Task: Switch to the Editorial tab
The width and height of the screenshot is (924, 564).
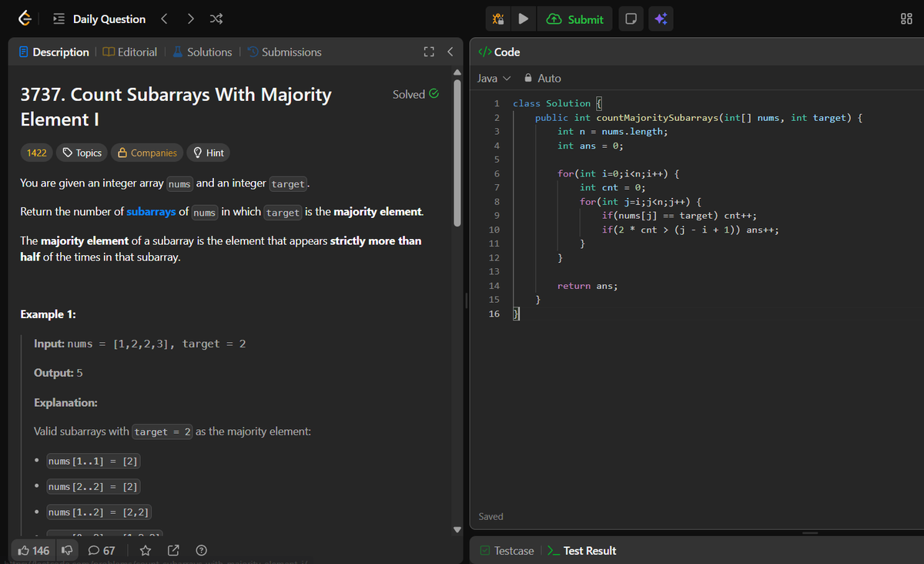Action: coord(129,52)
